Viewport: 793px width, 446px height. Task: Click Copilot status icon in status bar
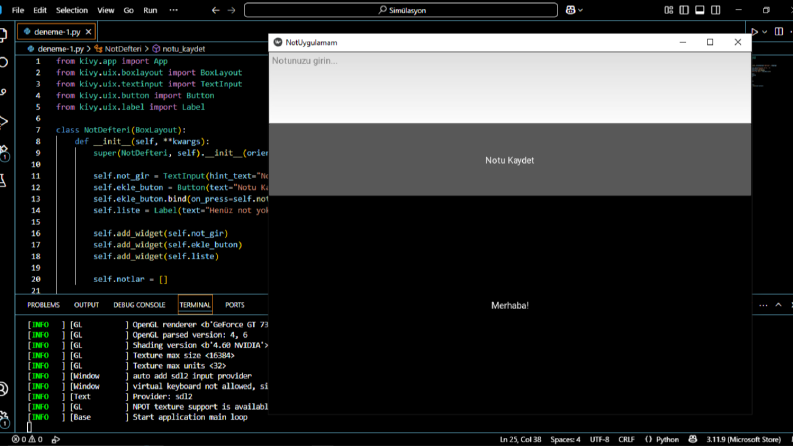coord(693,439)
